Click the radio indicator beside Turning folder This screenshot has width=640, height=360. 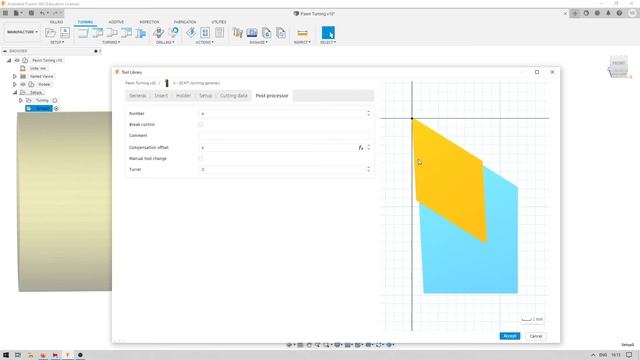tap(55, 100)
